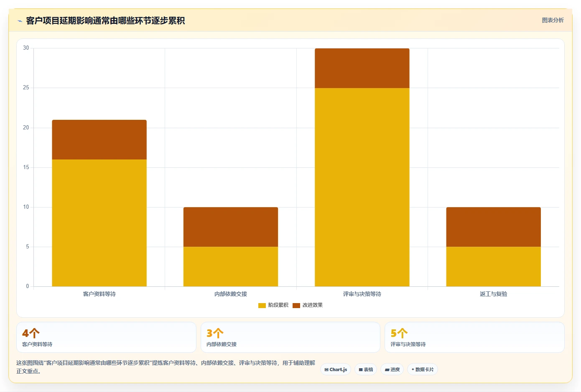
Task: Click the y-axis tick label 30
Action: pyautogui.click(x=26, y=48)
